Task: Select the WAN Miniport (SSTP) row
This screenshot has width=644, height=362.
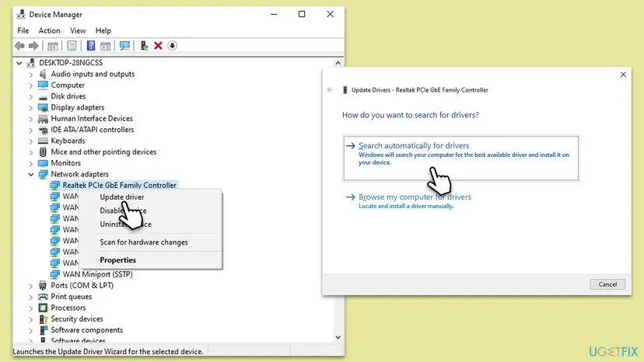Action: (97, 274)
